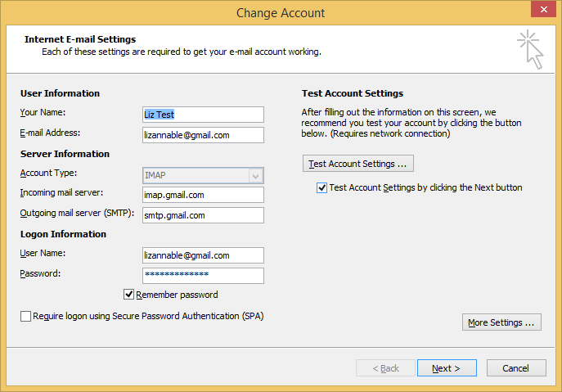Click the Remember password label text
Screen dimensions: 562x392
[x=177, y=295]
